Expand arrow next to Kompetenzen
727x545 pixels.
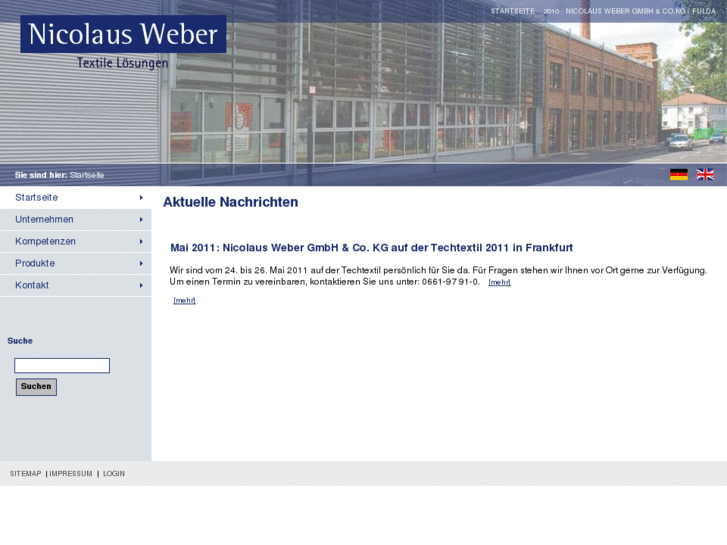pyautogui.click(x=141, y=242)
